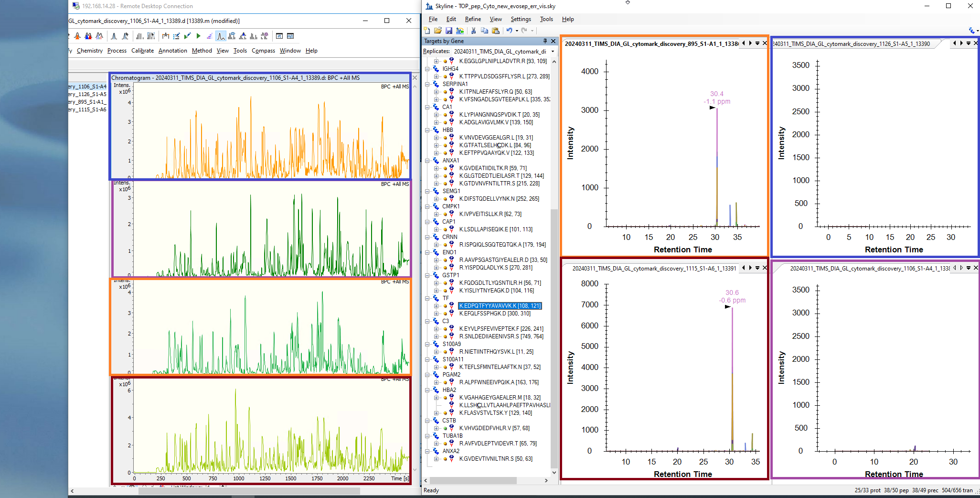The width and height of the screenshot is (980, 498).
Task: Expand the K.EDPQTFYYAVAVVK.K peptide node
Action: [x=436, y=306]
